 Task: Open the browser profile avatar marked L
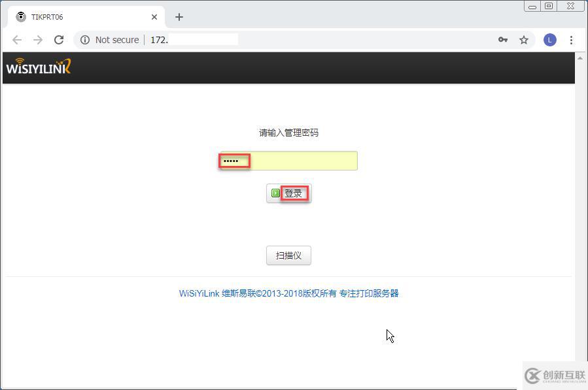(x=549, y=40)
